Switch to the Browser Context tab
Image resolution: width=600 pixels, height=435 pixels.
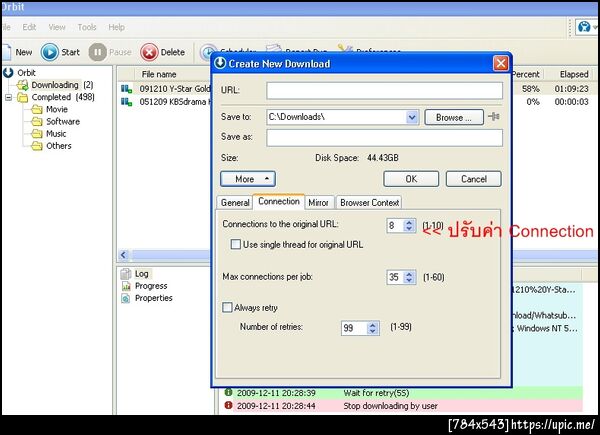(370, 203)
